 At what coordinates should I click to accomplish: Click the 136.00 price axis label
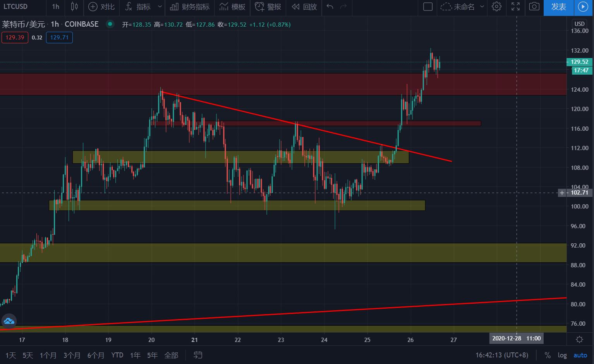click(x=579, y=31)
